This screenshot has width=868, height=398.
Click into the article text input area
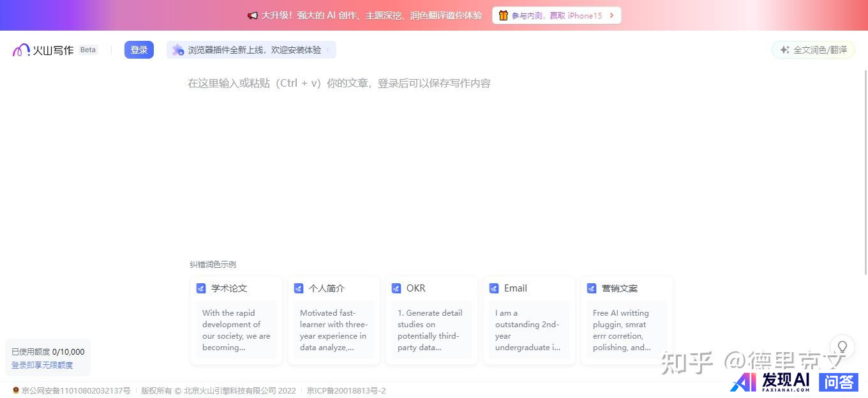tap(428, 159)
